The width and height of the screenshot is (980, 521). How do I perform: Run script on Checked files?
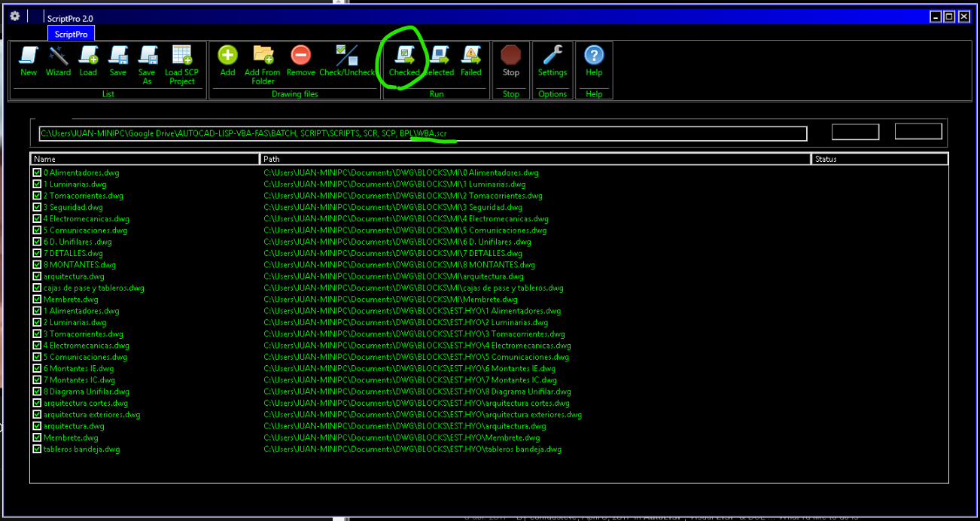click(404, 61)
